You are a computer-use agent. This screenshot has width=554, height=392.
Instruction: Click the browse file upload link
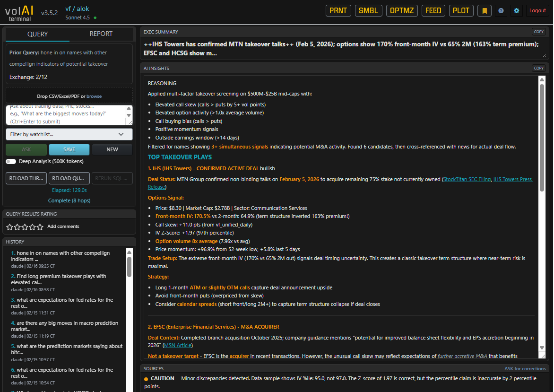(x=94, y=96)
